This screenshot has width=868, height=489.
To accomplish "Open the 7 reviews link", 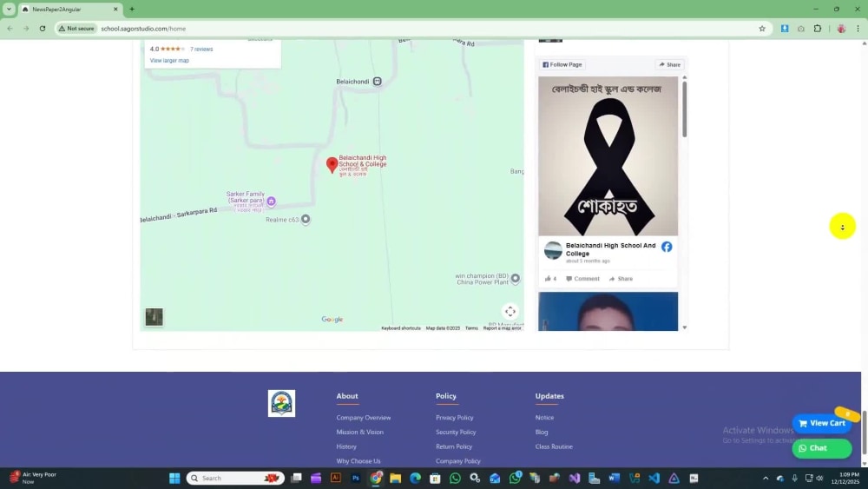I will point(201,49).
